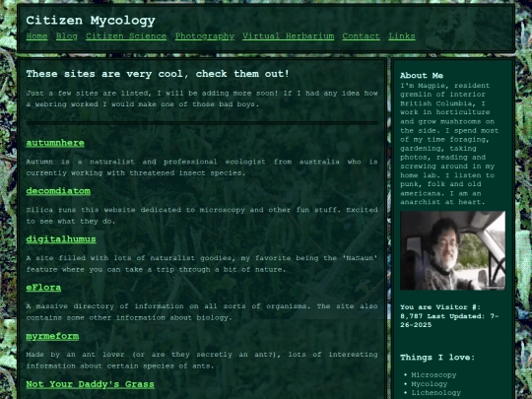Open the decomdiatom link
The height and width of the screenshot is (399, 532).
pyautogui.click(x=58, y=191)
